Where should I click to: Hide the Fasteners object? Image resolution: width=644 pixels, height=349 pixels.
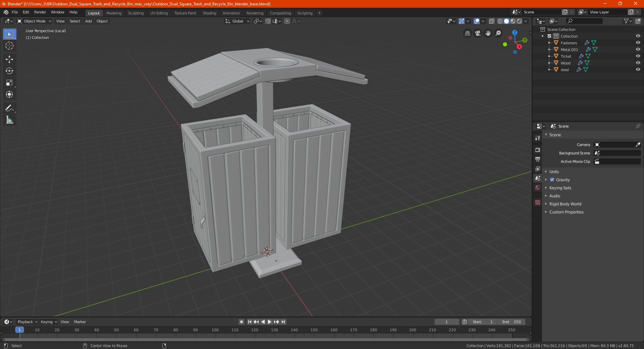638,43
